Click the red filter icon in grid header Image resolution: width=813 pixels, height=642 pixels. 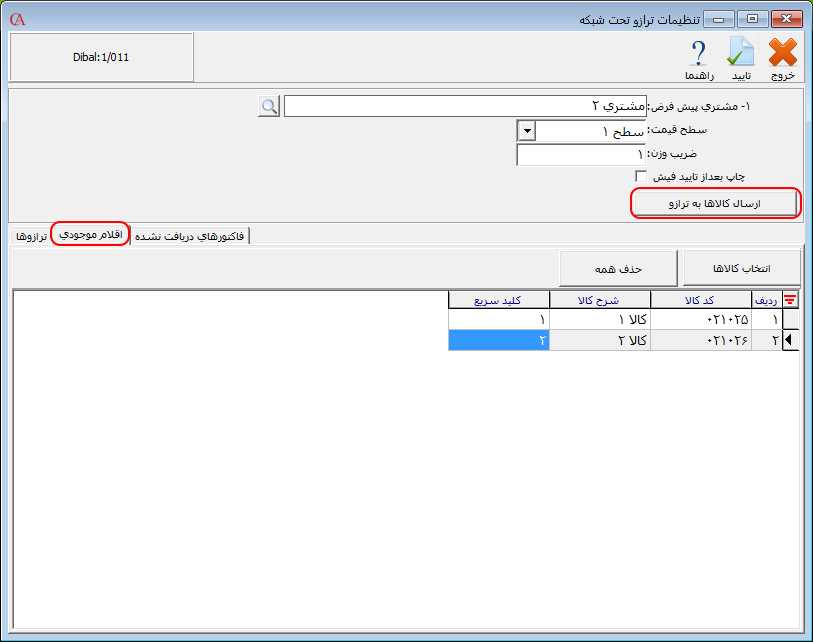790,300
